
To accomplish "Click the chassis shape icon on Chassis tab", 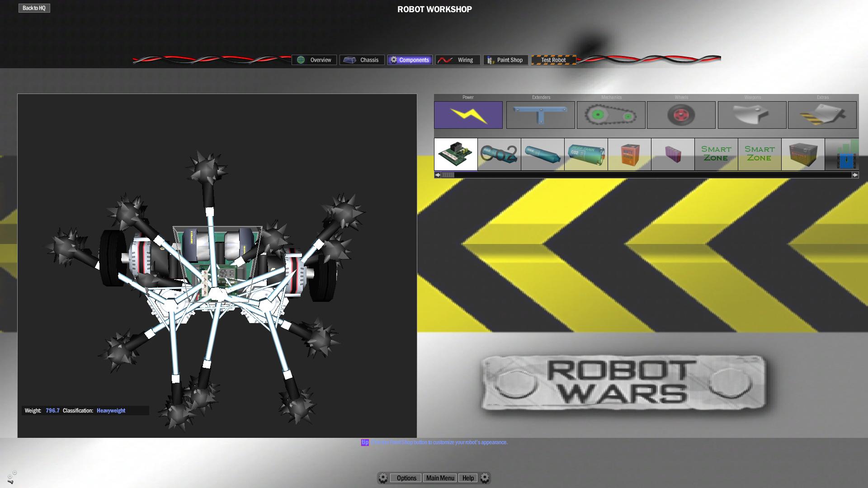I will [x=349, y=60].
